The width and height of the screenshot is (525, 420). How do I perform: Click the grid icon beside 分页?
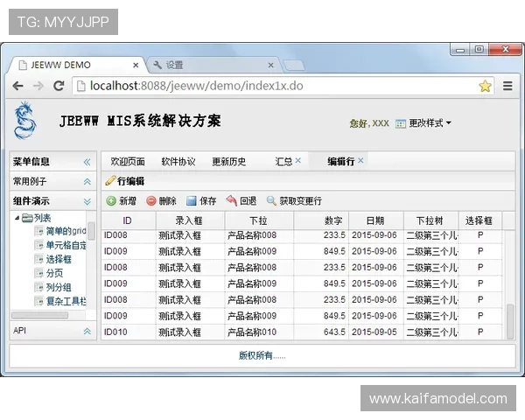[38, 273]
